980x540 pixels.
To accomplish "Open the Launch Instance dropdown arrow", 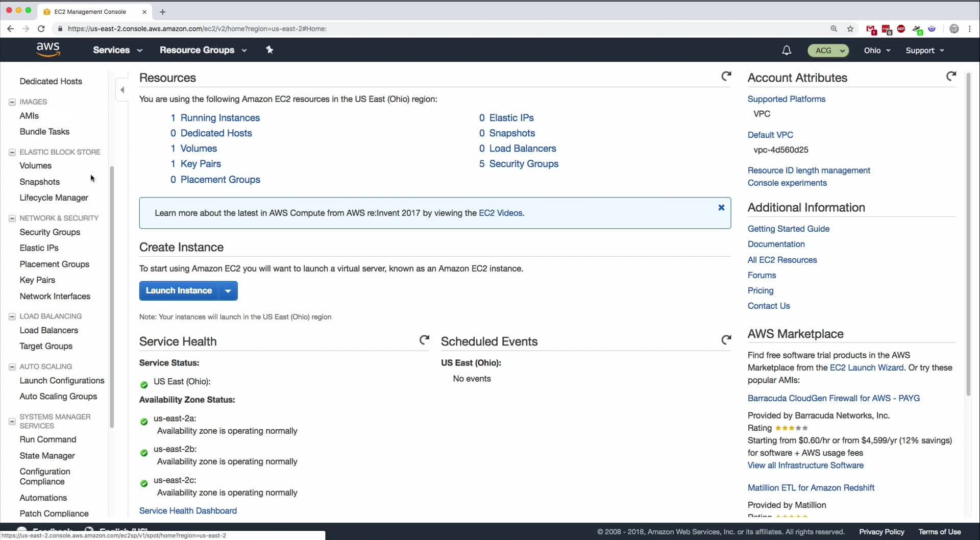I will (x=228, y=291).
